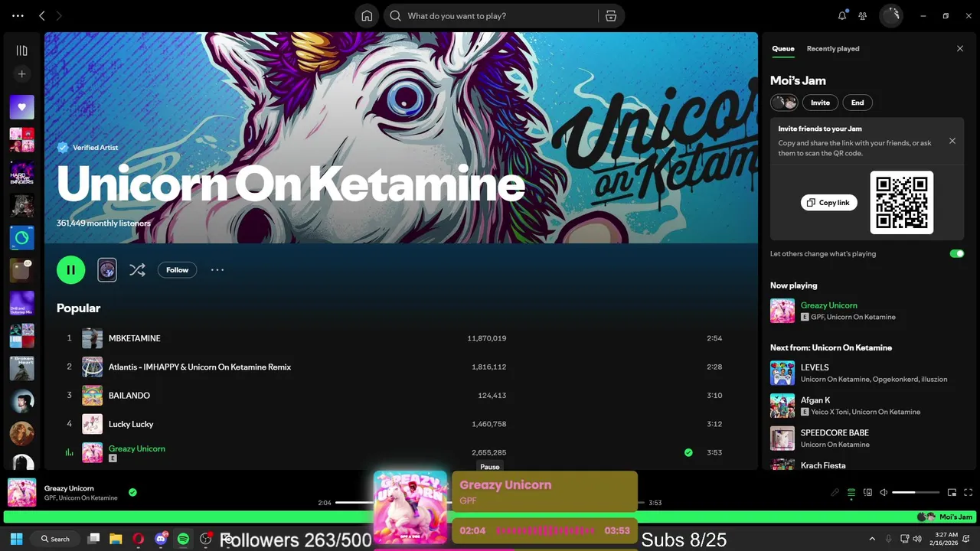Open the Windows Start menu
Screen dimensions: 980x551
point(17,539)
